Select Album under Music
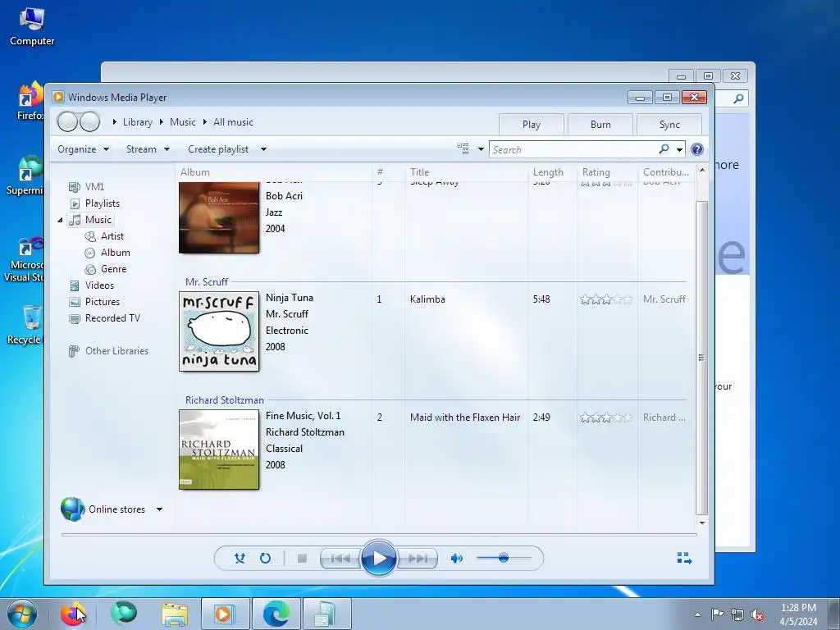 (x=115, y=253)
